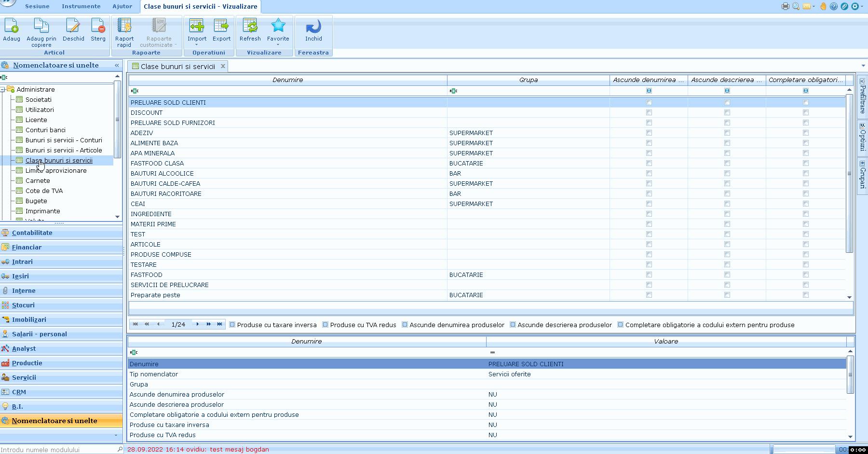
Task: Open the Deschid toolbar icon
Action: (x=73, y=26)
